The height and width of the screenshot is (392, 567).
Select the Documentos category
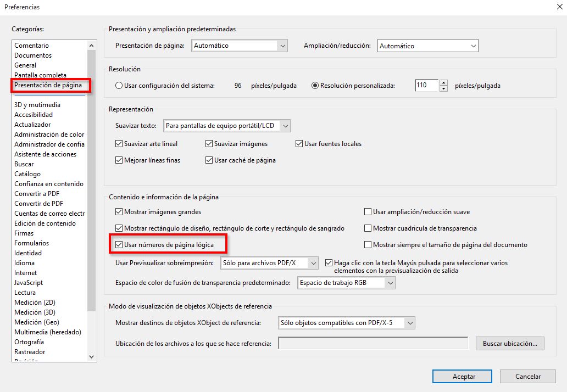click(x=33, y=55)
